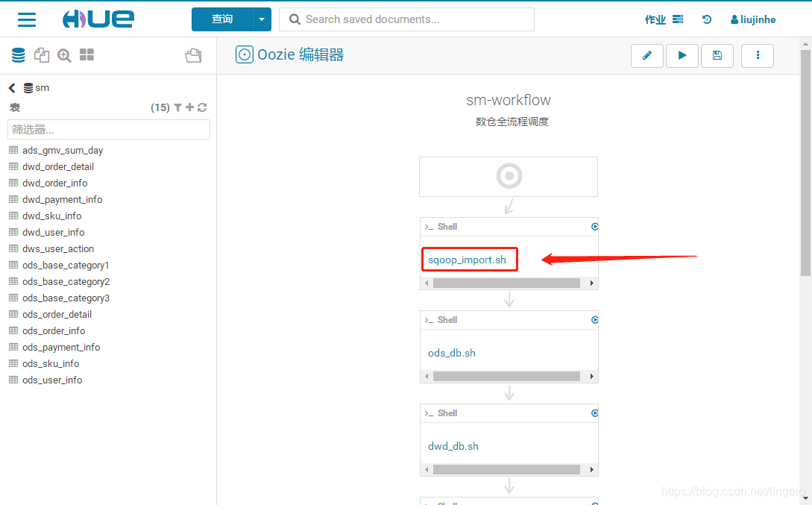812x505 pixels.
Task: Click the Shell header of sqoop_import.sh node
Action: 447,227
